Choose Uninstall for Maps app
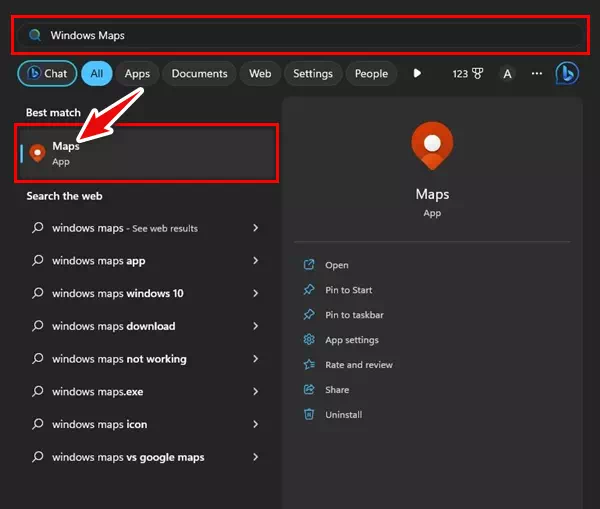Image resolution: width=600 pixels, height=509 pixels. coord(344,414)
